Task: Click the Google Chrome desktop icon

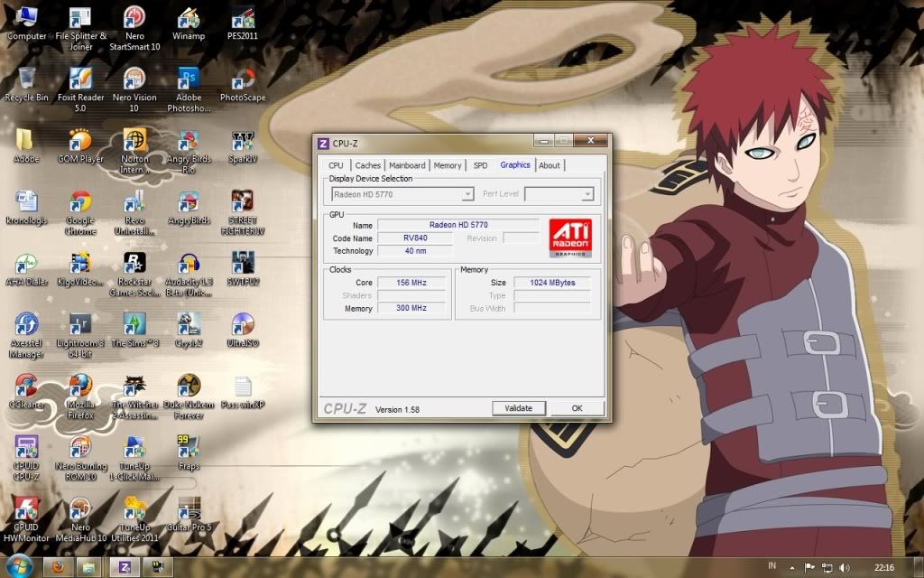Action: coord(80,213)
